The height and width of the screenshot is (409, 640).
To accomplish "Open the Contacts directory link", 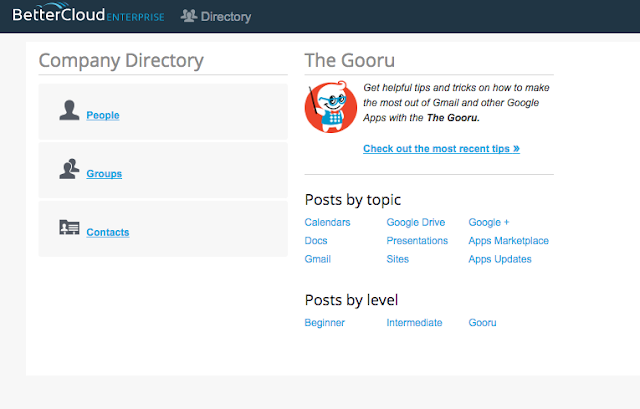I will coord(108,232).
